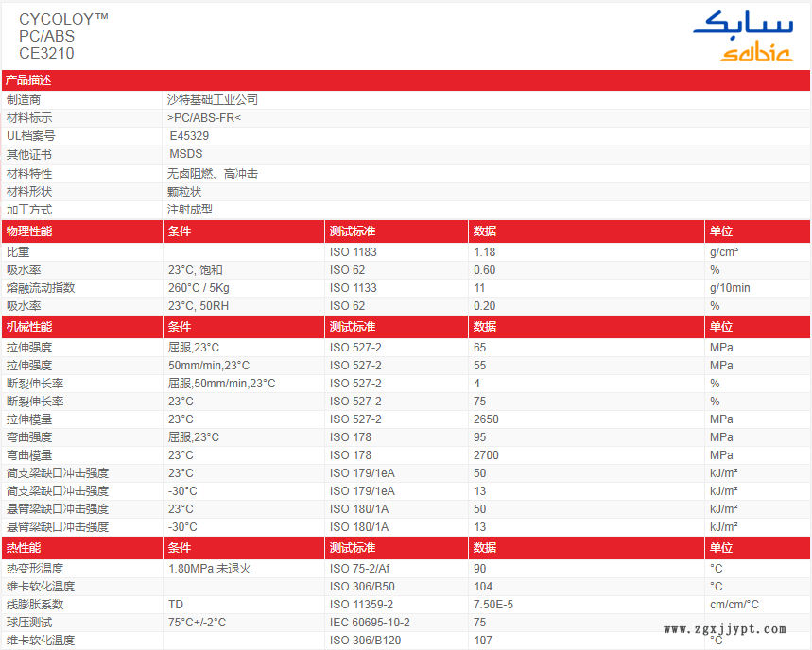812x650 pixels.
Task: Click the 热变形温度 row label
Action: click(35, 568)
